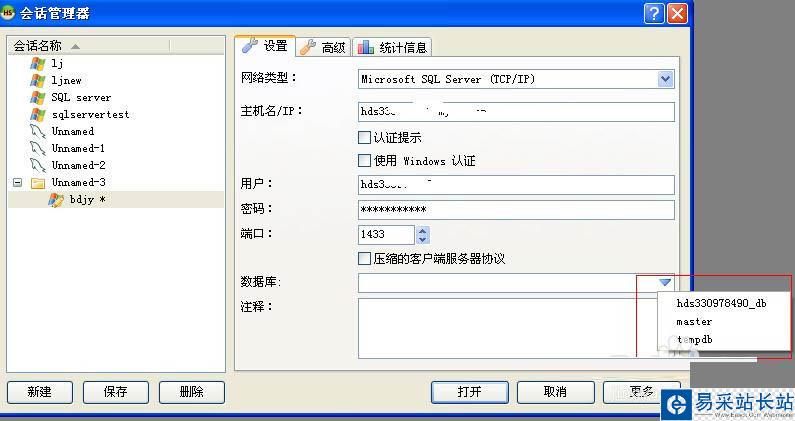Click the dolphin icon beside Unnamed session
This screenshot has width=795, height=421.
[38, 131]
